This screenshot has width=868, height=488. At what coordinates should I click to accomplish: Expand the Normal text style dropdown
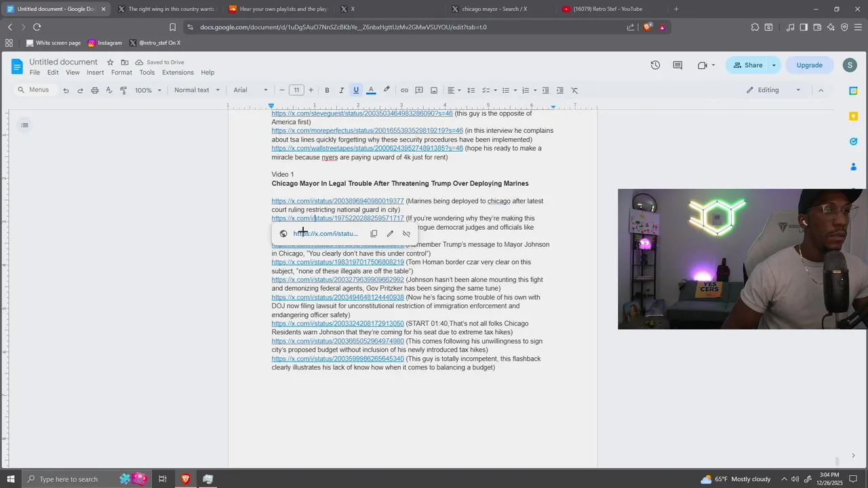(x=197, y=90)
